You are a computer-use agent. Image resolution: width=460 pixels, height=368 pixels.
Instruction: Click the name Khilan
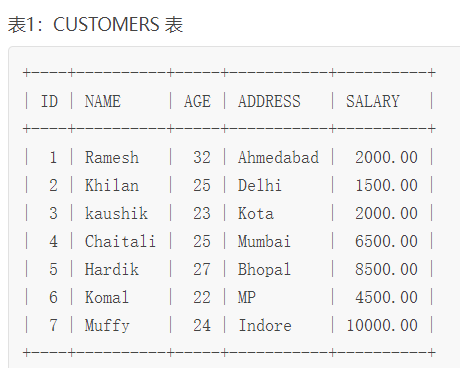click(x=112, y=185)
